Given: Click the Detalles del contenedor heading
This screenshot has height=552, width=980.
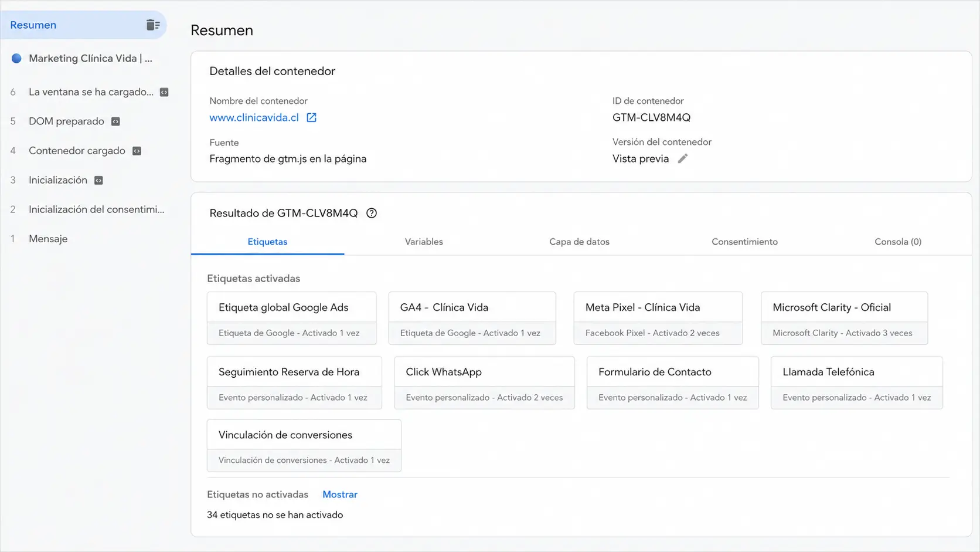Looking at the screenshot, I should [272, 71].
